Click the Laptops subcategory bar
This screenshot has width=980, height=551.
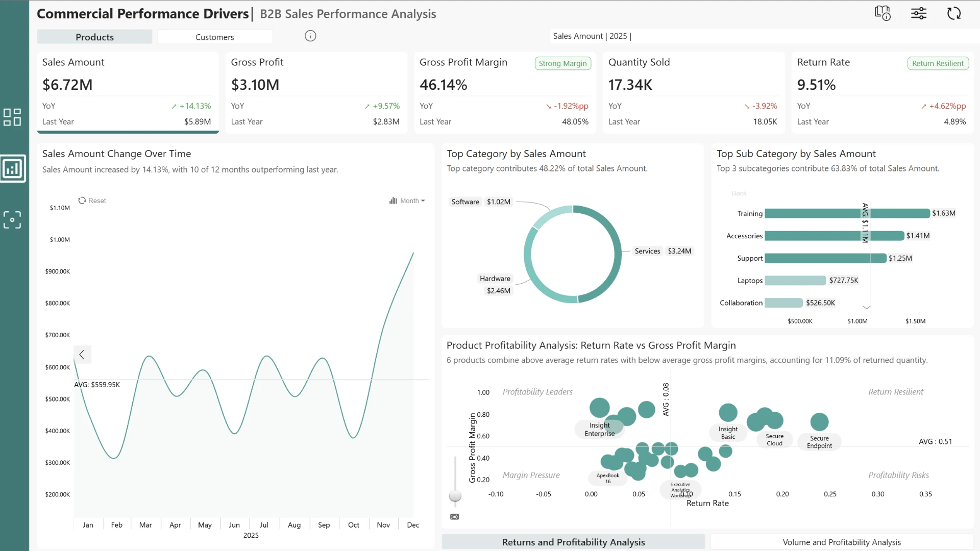[795, 281]
